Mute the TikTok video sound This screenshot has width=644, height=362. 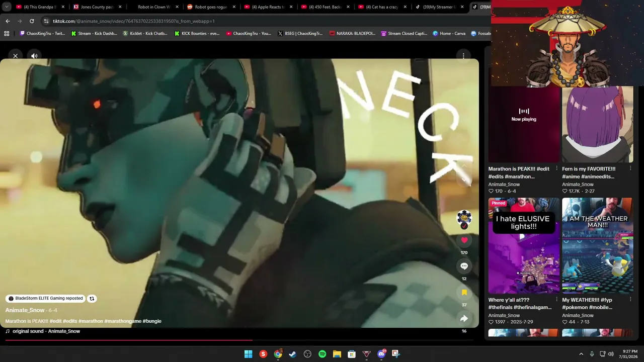(x=34, y=56)
